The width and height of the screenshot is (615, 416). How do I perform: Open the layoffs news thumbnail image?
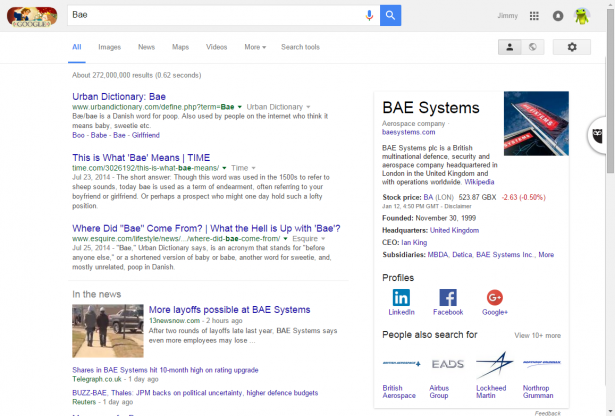[108, 331]
